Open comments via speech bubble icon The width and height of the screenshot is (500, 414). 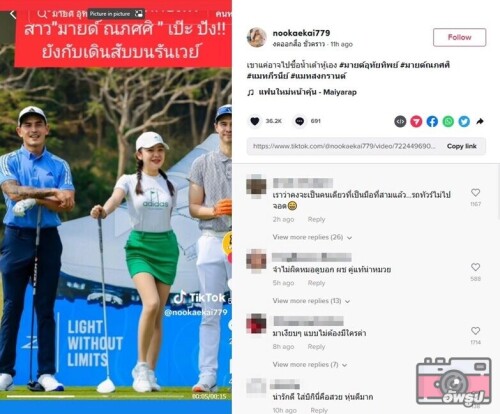[x=299, y=121]
